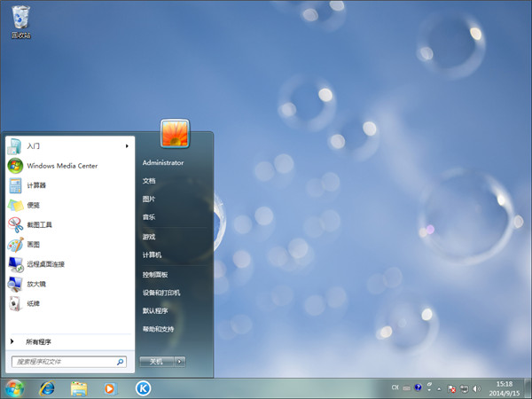Launch the Calculator (计算器) app
Viewport: 532px width, 399px height.
(35, 185)
